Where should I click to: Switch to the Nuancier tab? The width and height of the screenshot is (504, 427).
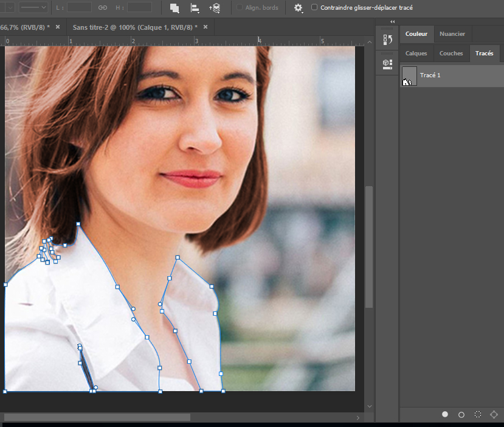click(452, 35)
